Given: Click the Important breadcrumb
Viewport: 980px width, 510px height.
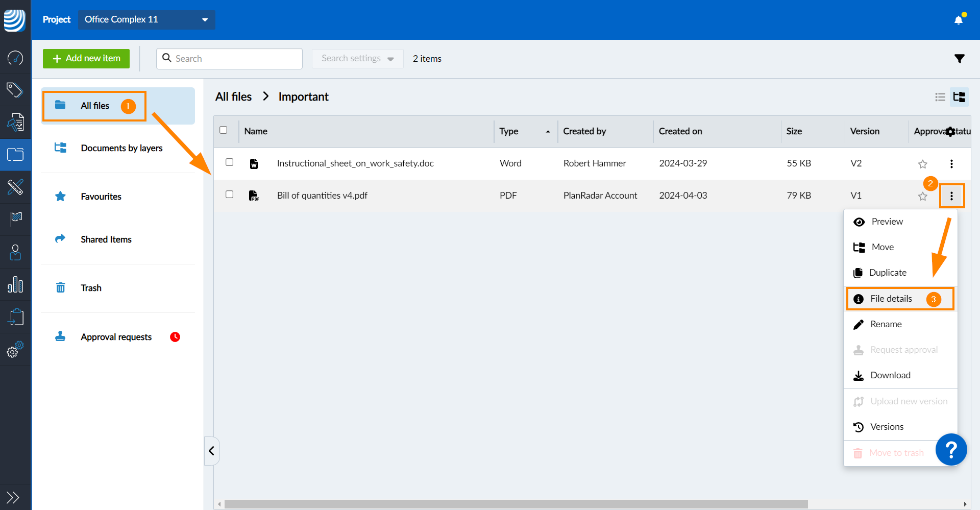Looking at the screenshot, I should (x=303, y=96).
